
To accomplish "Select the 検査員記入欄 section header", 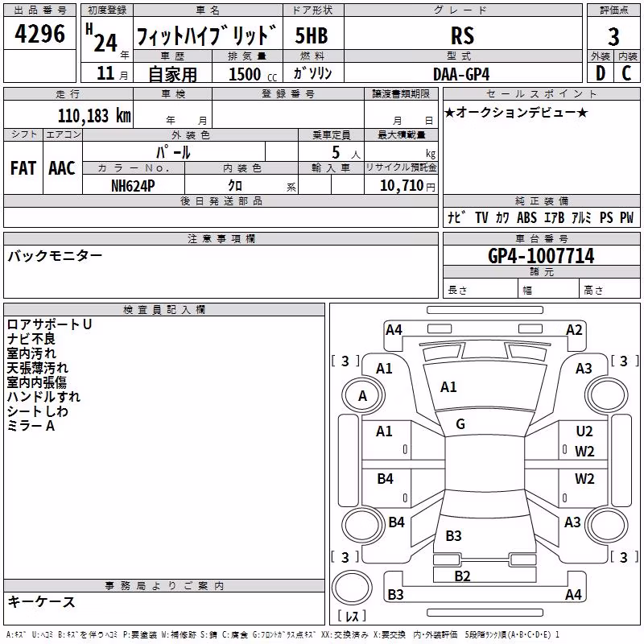I will tap(164, 310).
